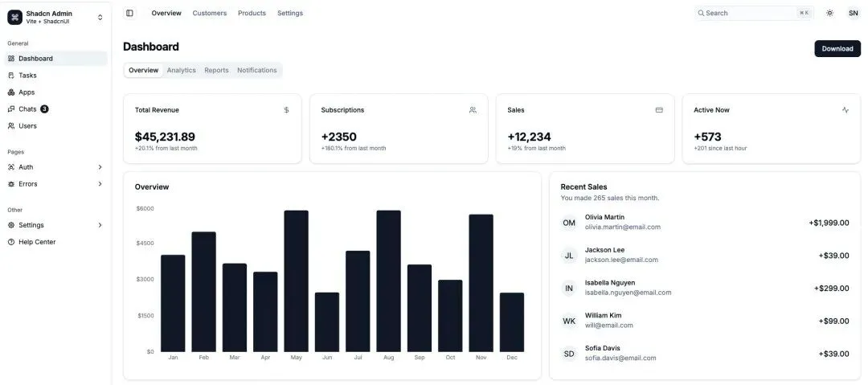Open Products in the top navigation
The width and height of the screenshot is (868, 385).
(252, 13)
